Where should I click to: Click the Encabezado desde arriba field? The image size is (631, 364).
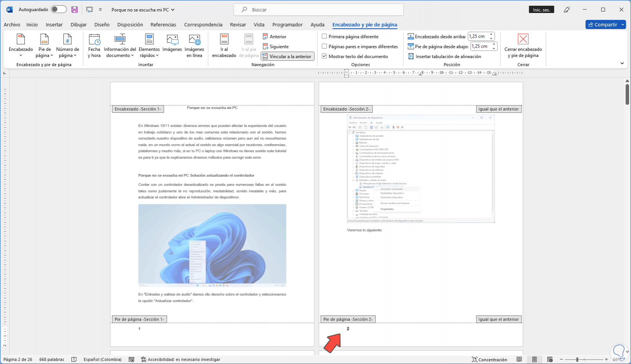(x=478, y=37)
